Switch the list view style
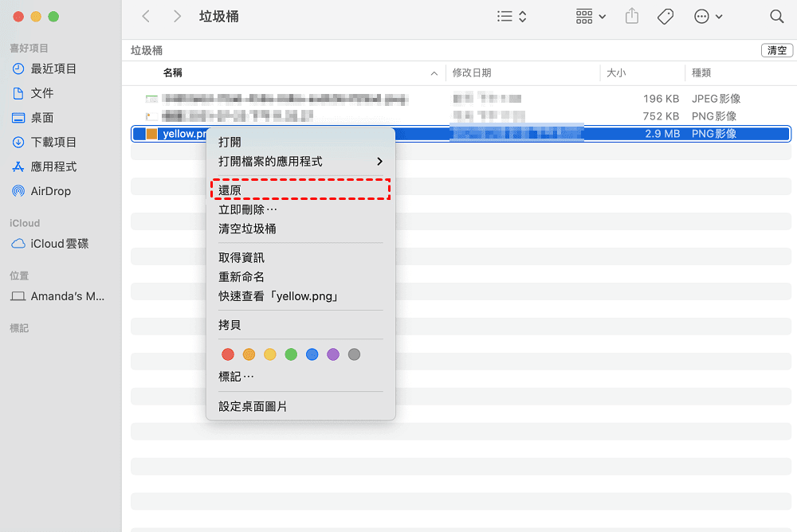This screenshot has height=532, width=797. 512,16
